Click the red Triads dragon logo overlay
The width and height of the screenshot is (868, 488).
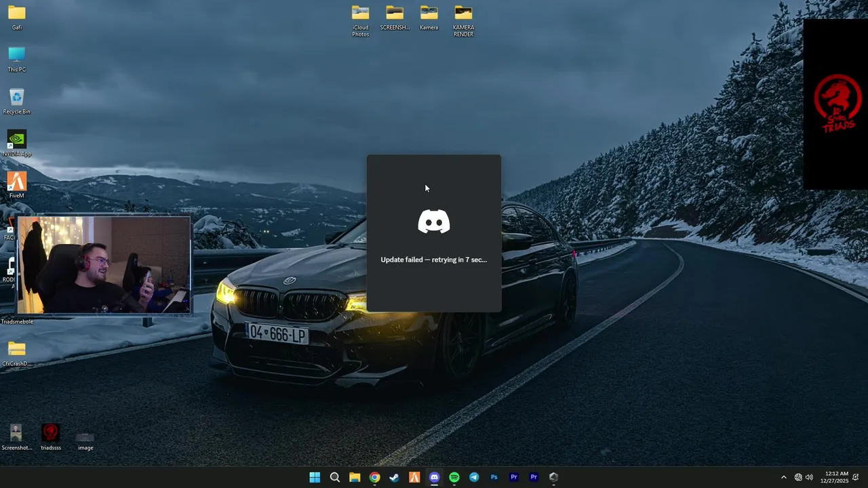(838, 103)
